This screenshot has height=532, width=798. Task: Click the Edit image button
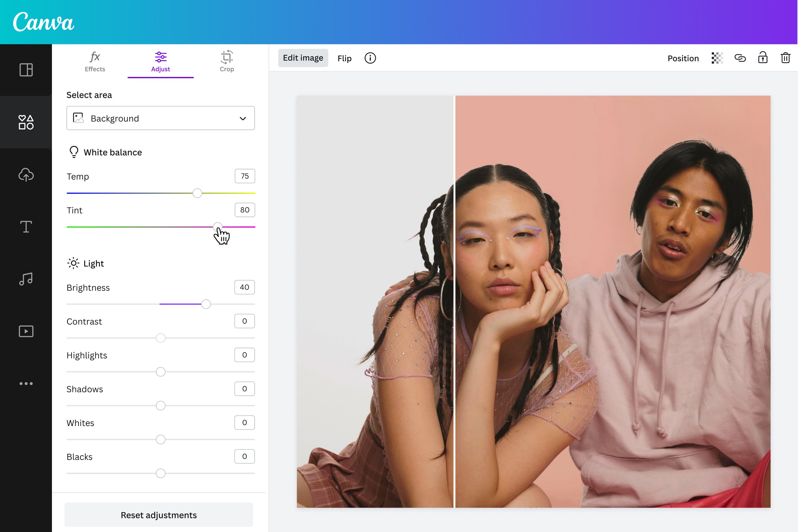point(303,58)
